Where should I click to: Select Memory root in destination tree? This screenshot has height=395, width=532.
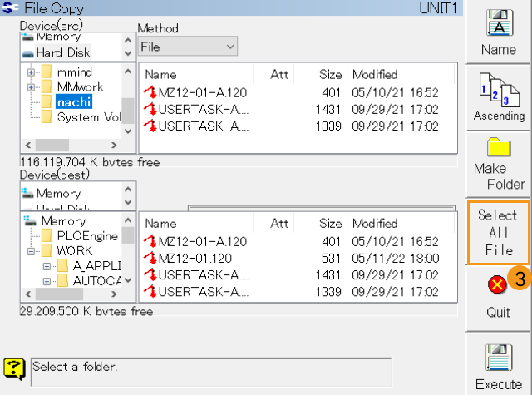point(63,221)
